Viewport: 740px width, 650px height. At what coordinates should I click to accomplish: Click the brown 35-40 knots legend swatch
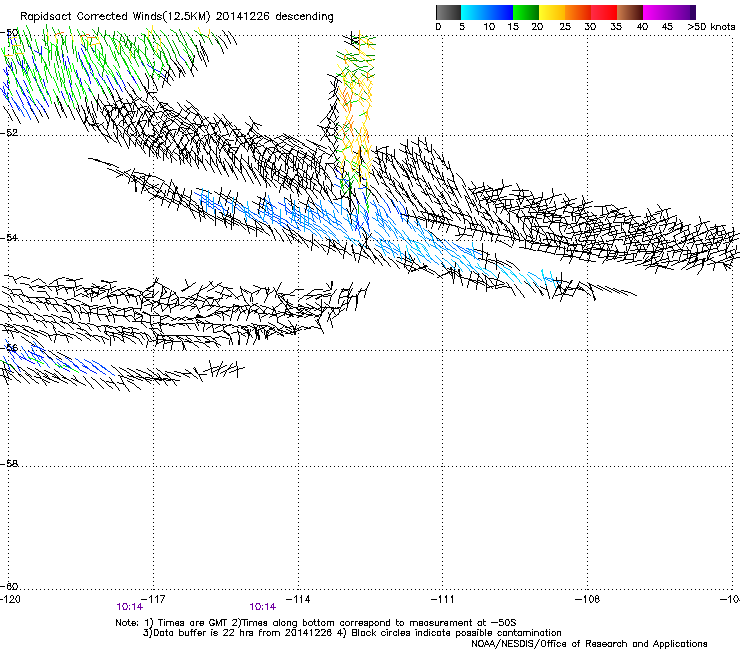click(x=630, y=12)
